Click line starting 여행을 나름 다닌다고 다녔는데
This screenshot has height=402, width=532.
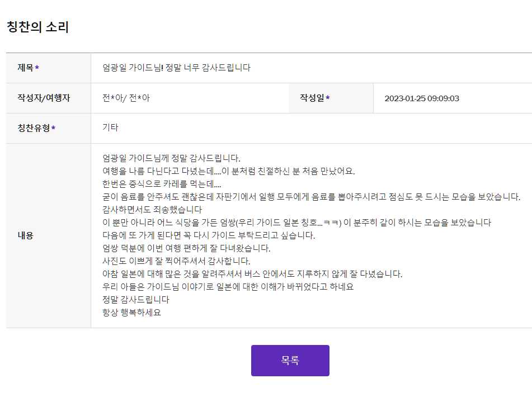click(x=229, y=171)
